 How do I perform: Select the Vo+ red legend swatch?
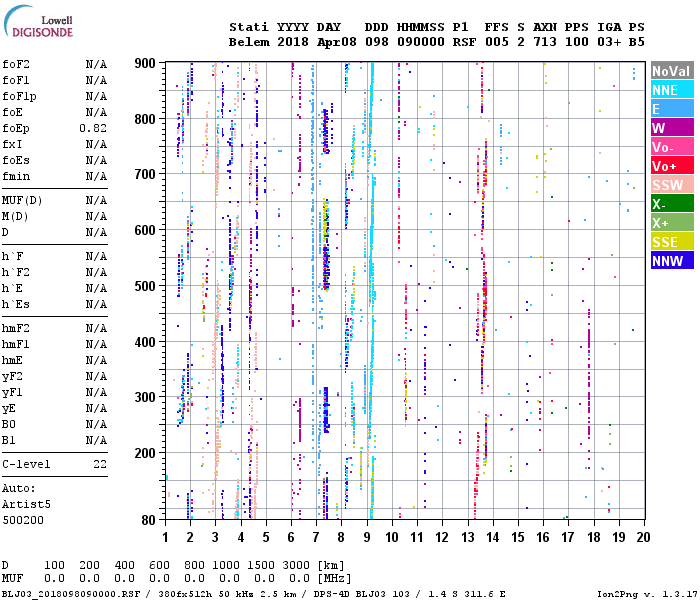pos(672,166)
